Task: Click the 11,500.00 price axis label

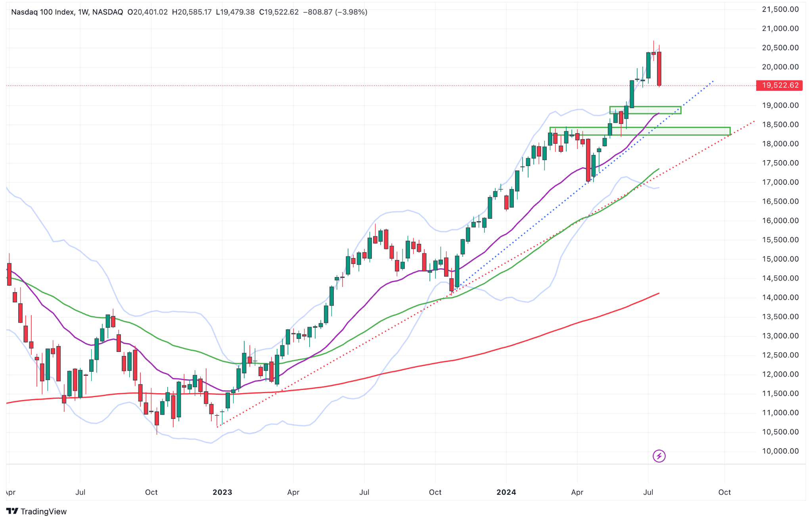Action: pyautogui.click(x=780, y=394)
